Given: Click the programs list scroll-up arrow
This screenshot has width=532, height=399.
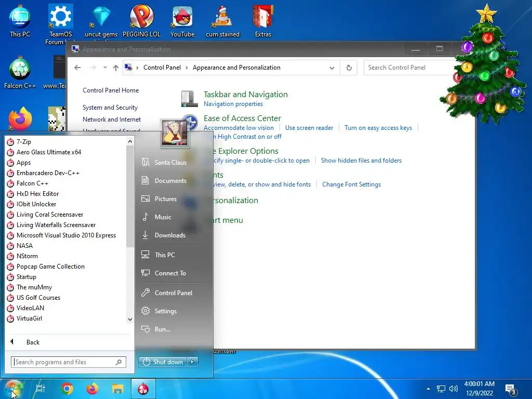Looking at the screenshot, I should [x=130, y=141].
